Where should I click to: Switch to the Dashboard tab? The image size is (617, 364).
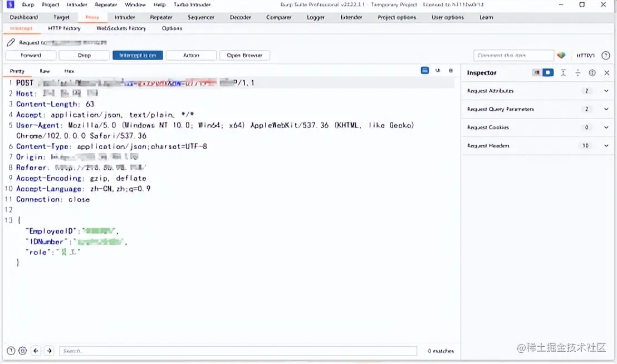pos(23,17)
